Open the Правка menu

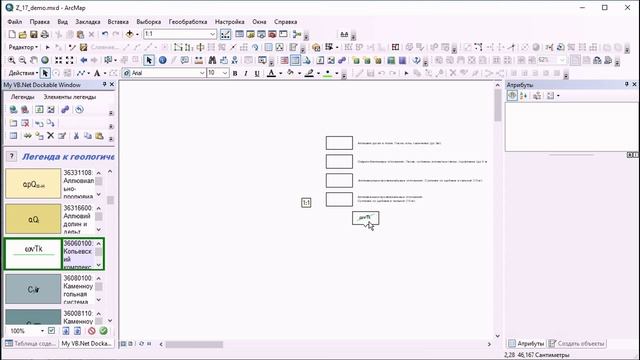[x=40, y=22]
